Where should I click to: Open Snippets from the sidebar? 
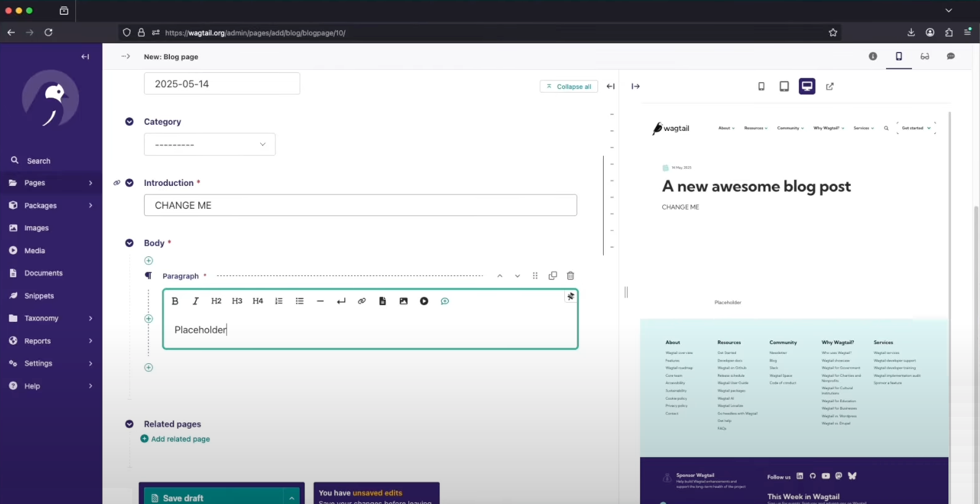pyautogui.click(x=39, y=296)
